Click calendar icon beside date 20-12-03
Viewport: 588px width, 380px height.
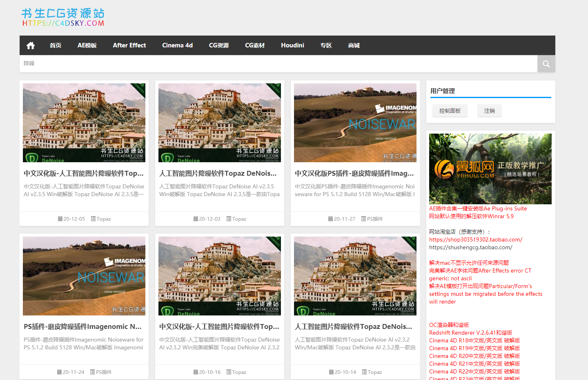[x=196, y=219]
